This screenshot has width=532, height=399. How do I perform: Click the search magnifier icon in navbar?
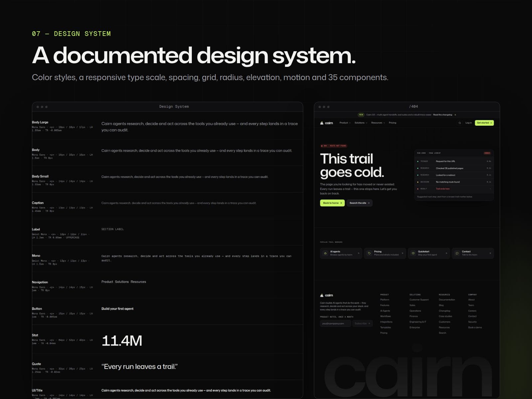click(460, 123)
